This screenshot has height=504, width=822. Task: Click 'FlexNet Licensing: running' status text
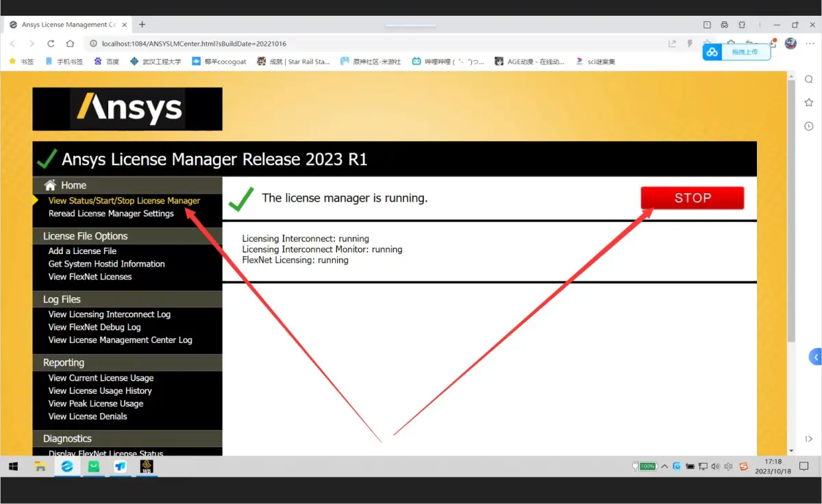point(295,260)
